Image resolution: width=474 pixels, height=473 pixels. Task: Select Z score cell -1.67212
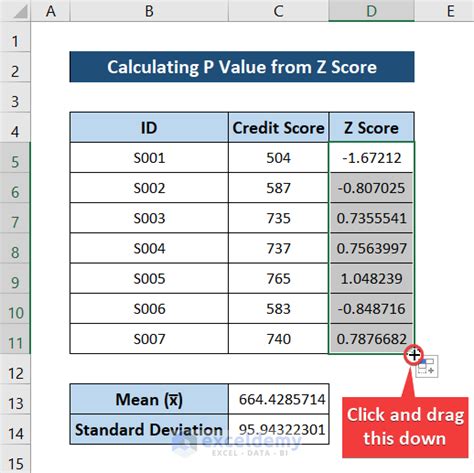[371, 157]
